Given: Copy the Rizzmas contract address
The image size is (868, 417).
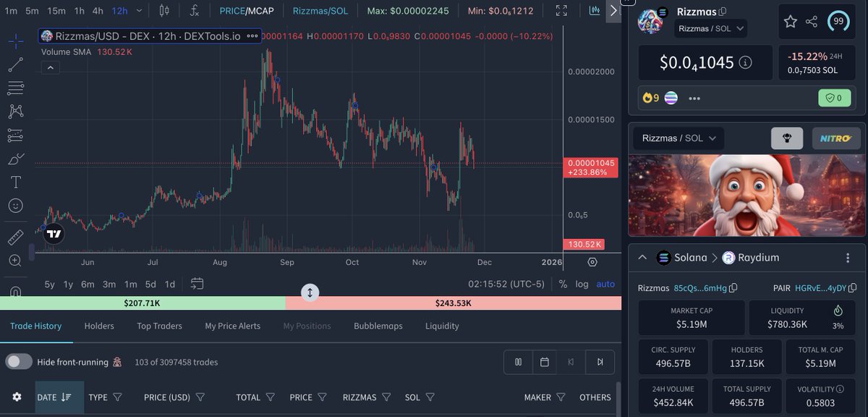Looking at the screenshot, I should pos(733,287).
